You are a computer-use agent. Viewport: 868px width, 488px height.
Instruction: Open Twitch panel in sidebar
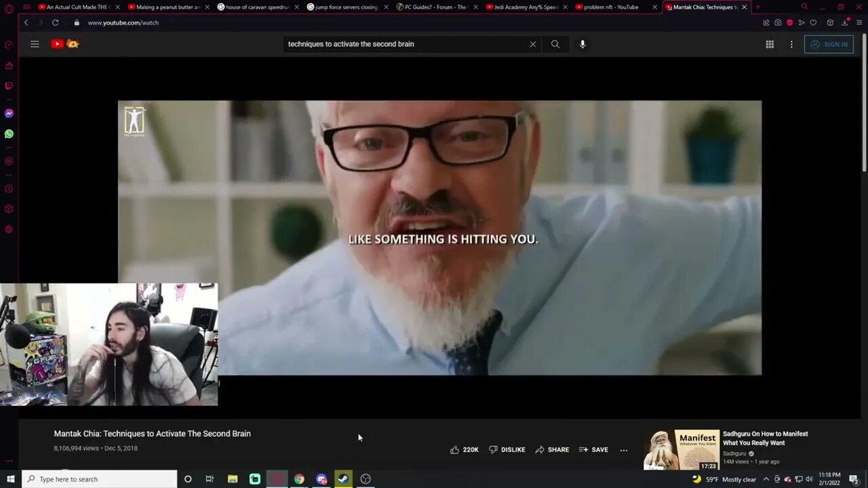coord(9,86)
